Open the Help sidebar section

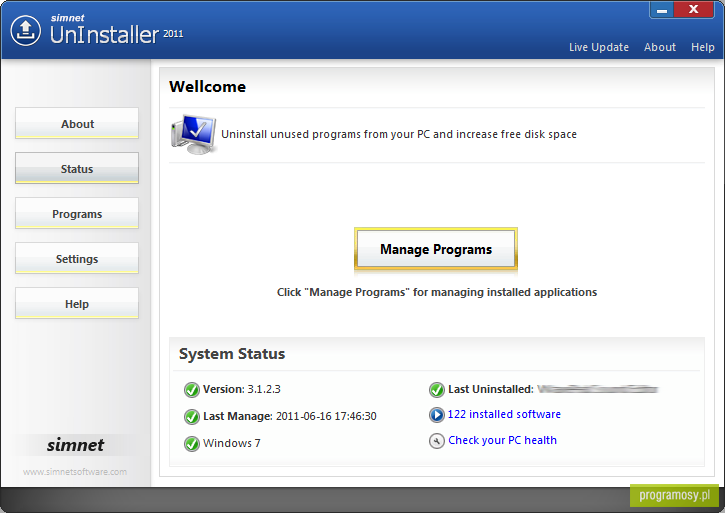point(77,303)
